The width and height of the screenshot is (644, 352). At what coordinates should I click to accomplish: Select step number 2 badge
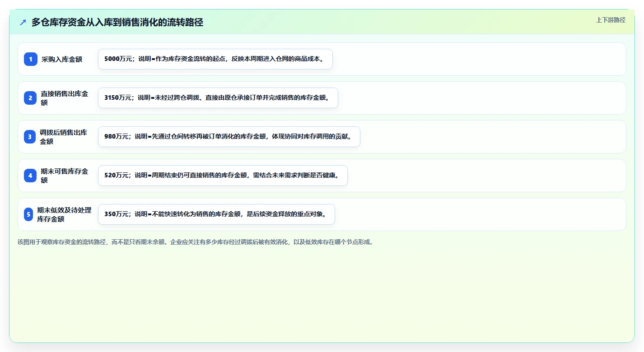coord(30,98)
